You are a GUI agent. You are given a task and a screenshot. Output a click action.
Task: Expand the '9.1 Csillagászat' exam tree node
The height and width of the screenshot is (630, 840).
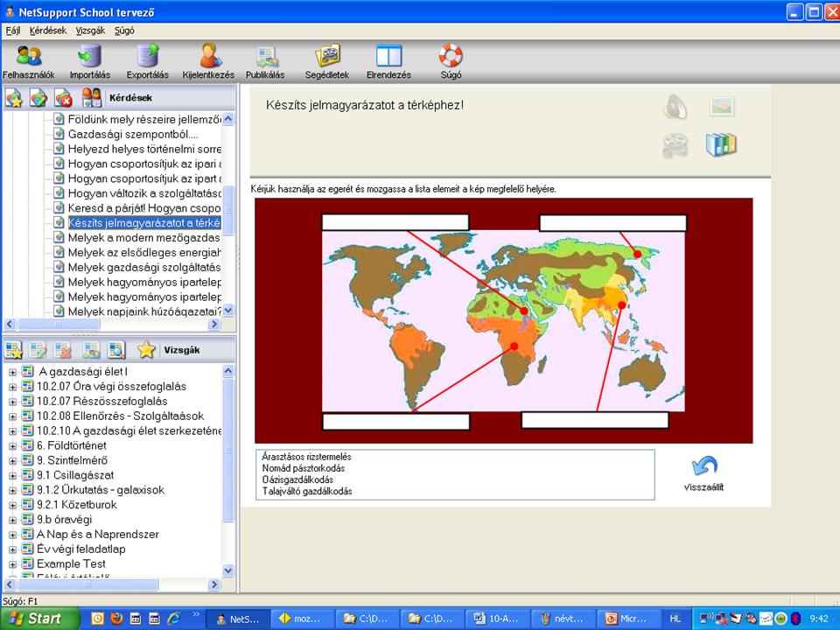click(x=13, y=475)
